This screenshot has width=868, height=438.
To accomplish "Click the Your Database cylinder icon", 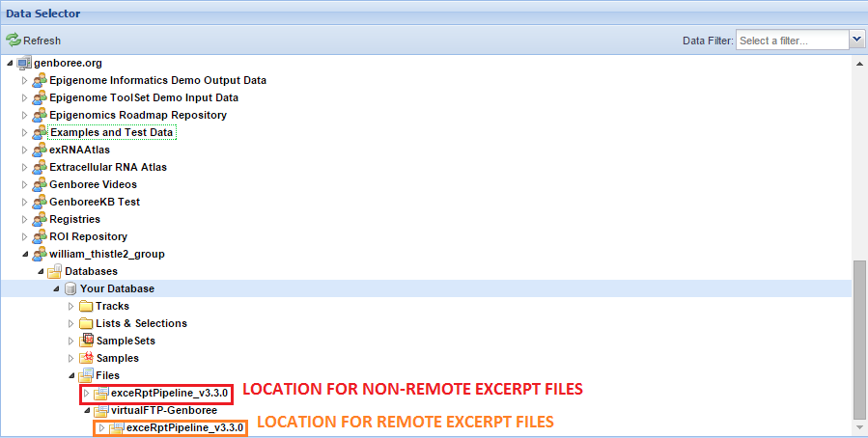I will [70, 288].
